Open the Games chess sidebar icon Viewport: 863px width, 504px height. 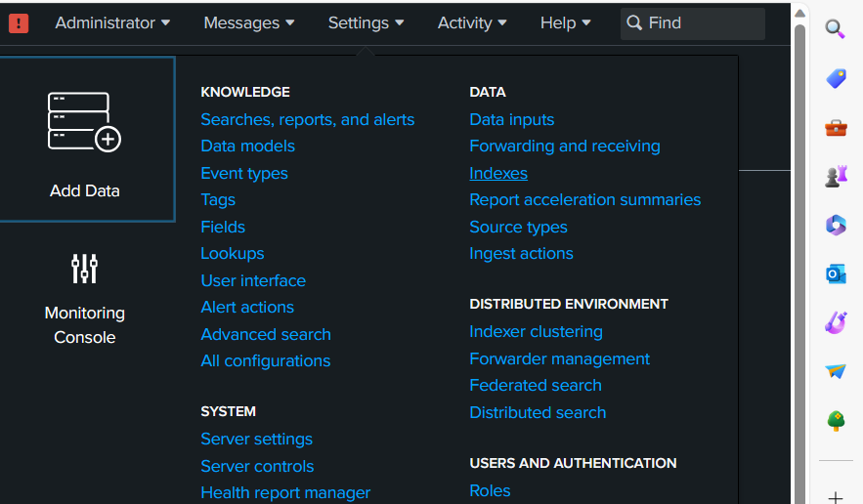(836, 176)
